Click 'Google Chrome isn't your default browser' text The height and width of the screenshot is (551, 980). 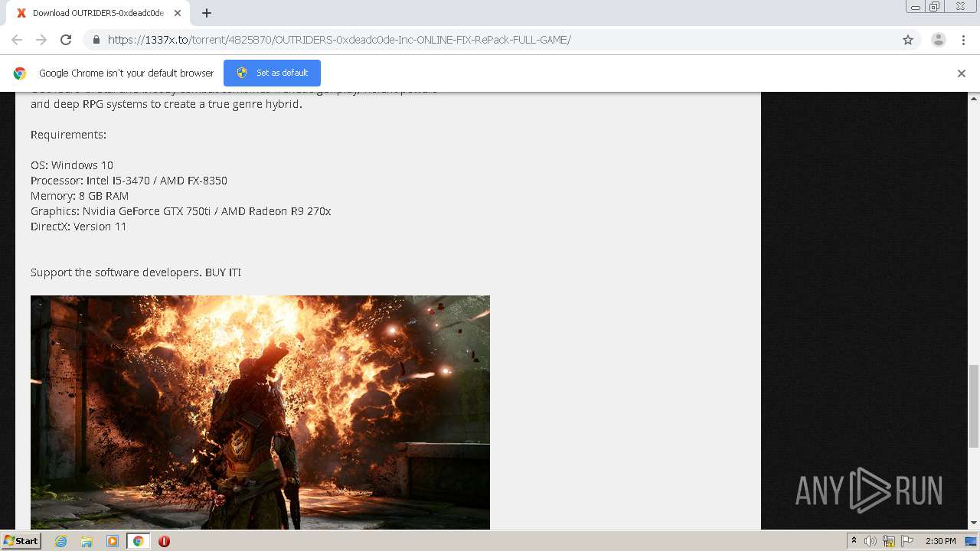[126, 73]
